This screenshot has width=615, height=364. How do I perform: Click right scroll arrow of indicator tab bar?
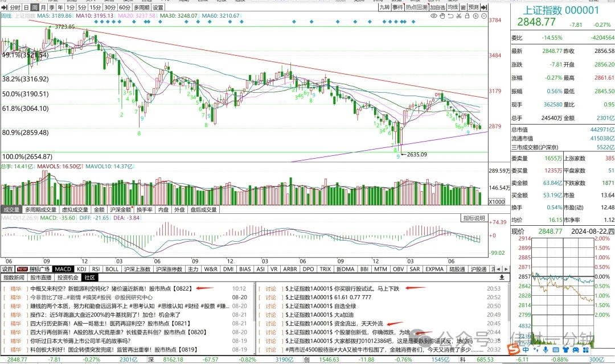pyautogui.click(x=506, y=269)
